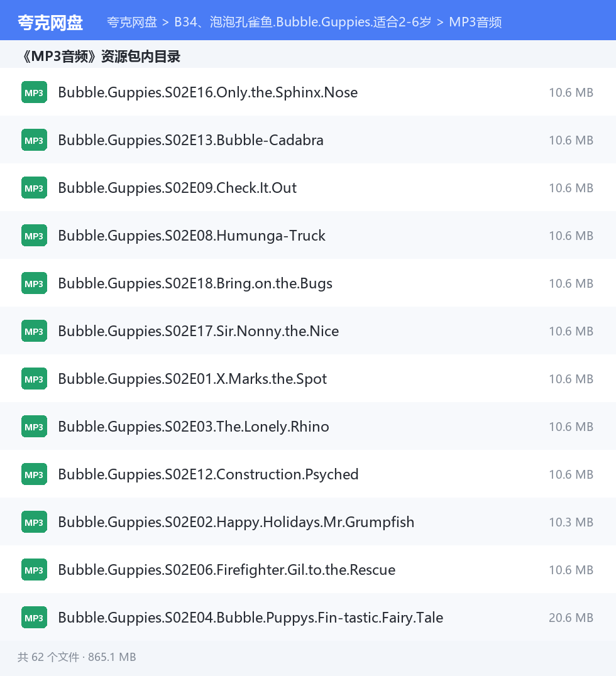Click file name Bubble.Guppies.S02E01.X.Marks.the.Spot
616x676 pixels.
click(192, 379)
